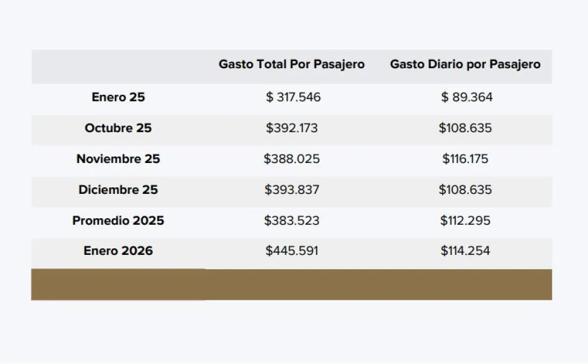Screen dimensions: 588x364
Task: Select the 'Diciembre 25' row label
Action: coord(118,190)
